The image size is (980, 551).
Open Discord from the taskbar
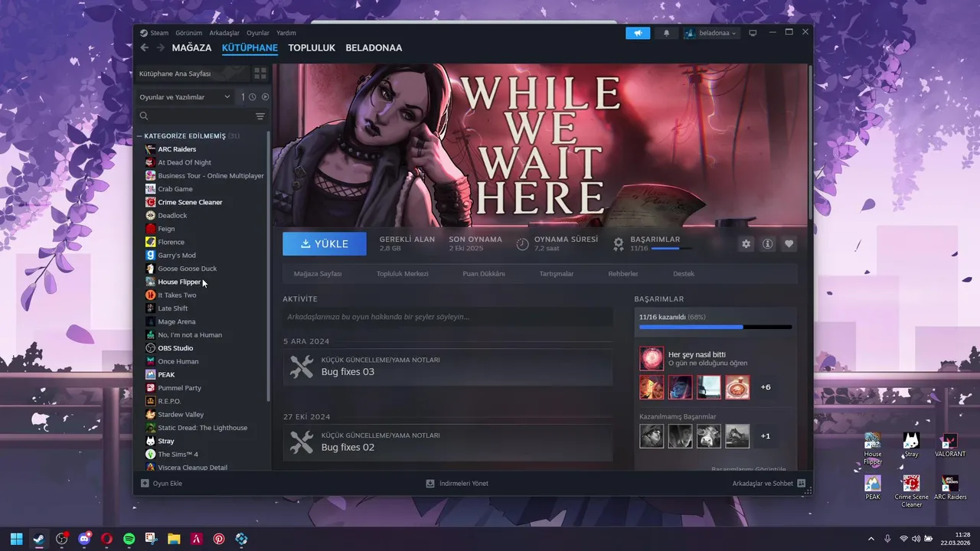84,539
